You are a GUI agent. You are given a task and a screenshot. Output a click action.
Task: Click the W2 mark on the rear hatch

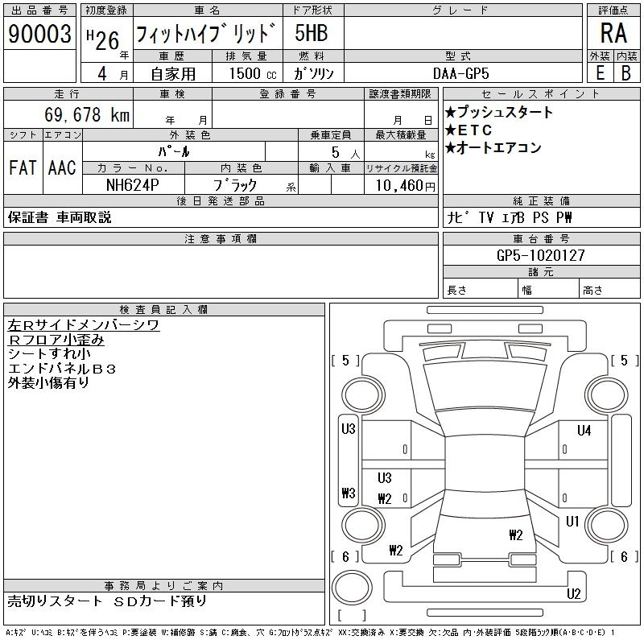click(516, 535)
